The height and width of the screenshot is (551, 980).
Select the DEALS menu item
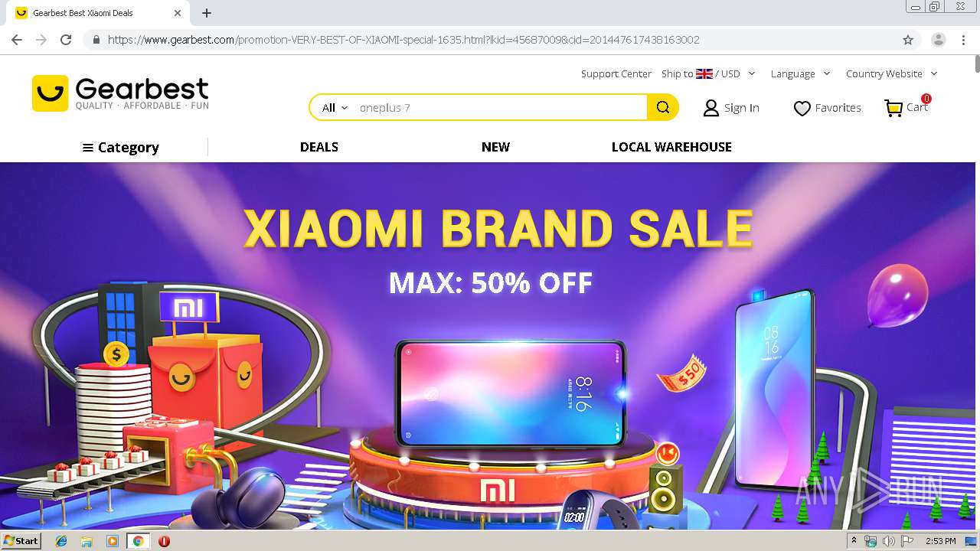(x=319, y=147)
